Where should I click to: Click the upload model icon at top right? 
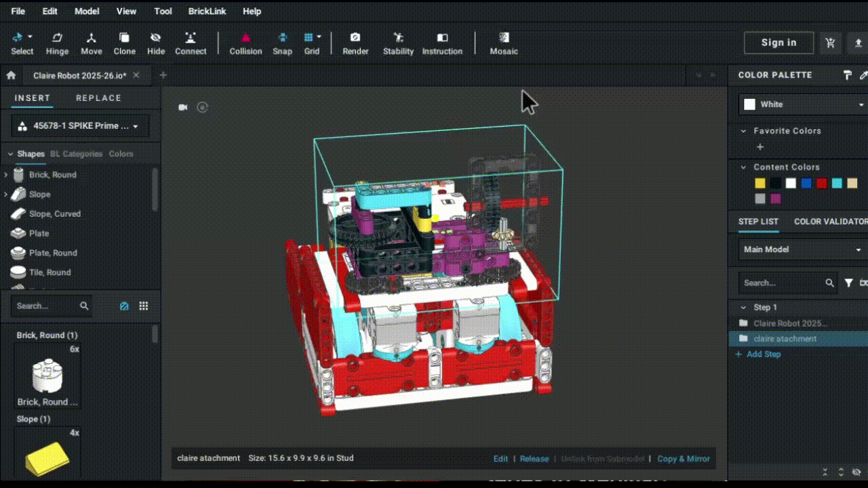857,42
